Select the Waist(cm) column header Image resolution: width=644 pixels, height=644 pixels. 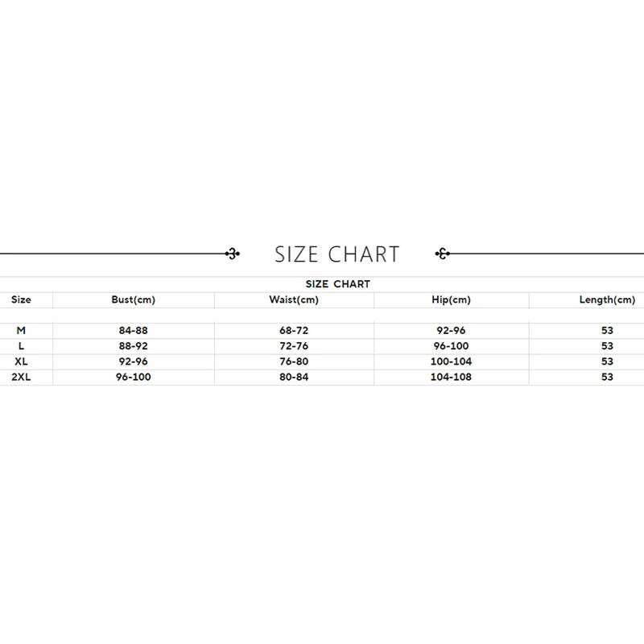point(294,300)
